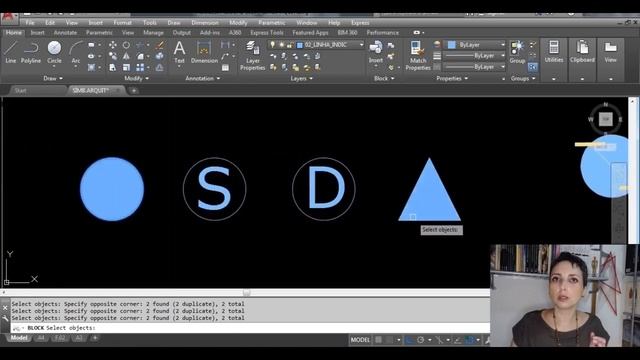Expand the Block panel
Image resolution: width=640 pixels, height=360 pixels.
click(384, 78)
